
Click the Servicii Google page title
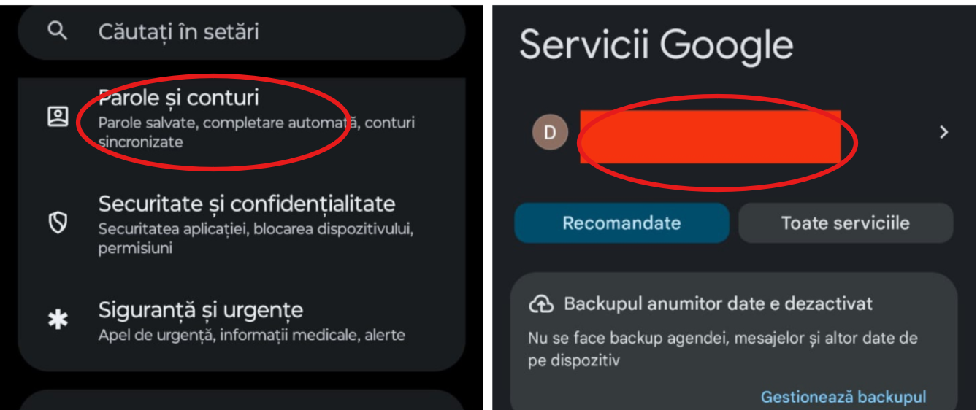(656, 45)
